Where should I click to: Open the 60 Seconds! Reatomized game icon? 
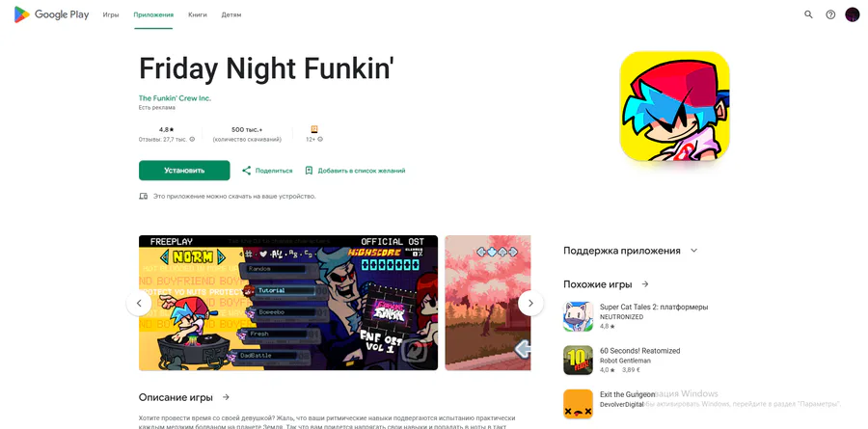point(578,360)
